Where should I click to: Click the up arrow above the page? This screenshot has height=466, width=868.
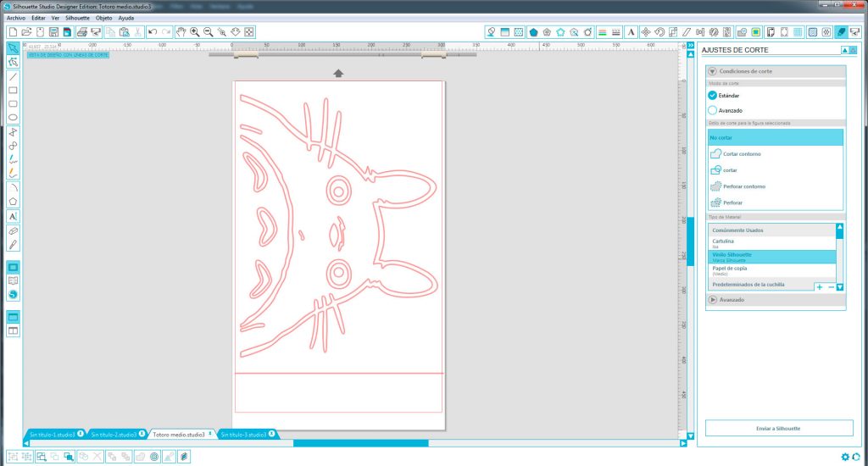coord(338,73)
